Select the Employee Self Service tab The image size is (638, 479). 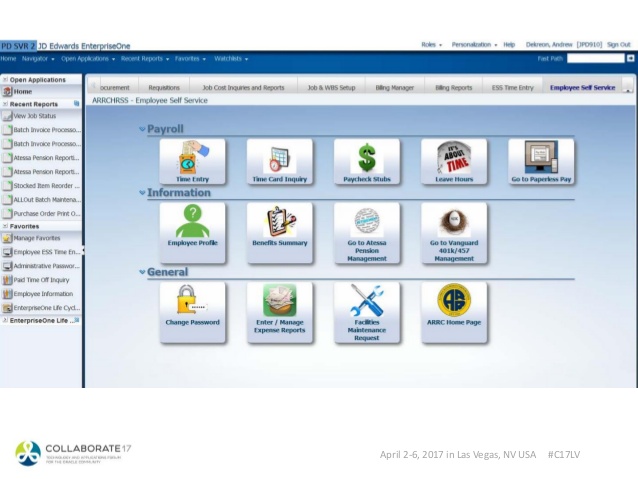(582, 87)
